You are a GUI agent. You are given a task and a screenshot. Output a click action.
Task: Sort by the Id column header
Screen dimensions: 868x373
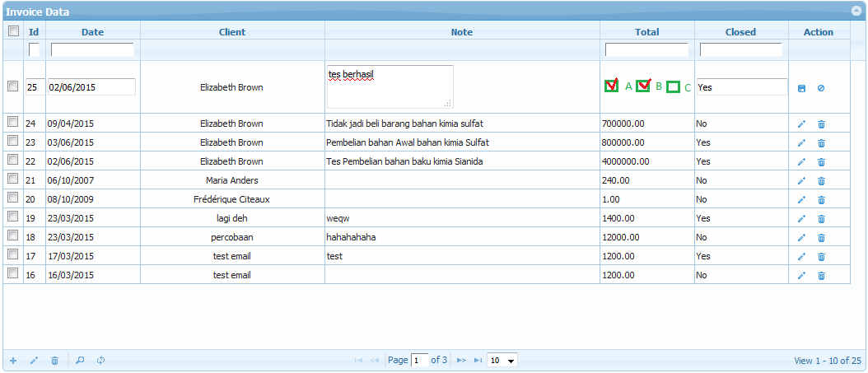[34, 32]
